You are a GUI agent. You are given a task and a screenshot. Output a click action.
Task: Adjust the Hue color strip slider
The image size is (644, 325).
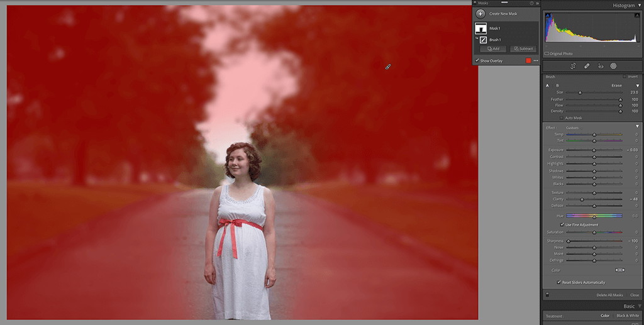[594, 216]
